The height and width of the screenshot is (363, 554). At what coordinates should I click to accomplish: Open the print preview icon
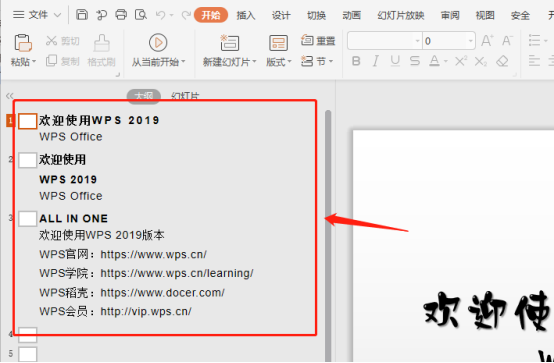point(141,15)
